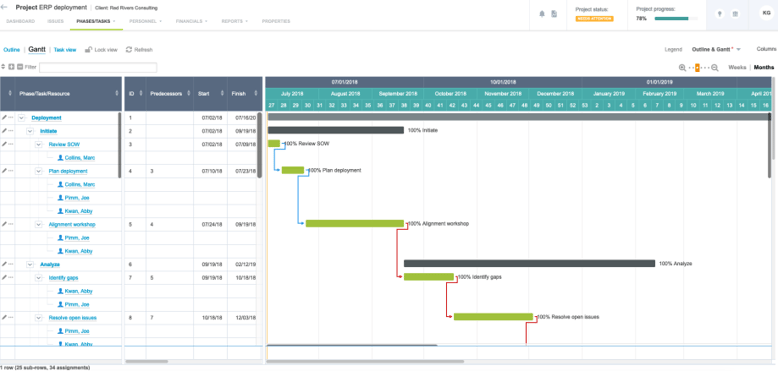Click the zoom in magnifier icon
This screenshot has width=778, height=371.
682,68
